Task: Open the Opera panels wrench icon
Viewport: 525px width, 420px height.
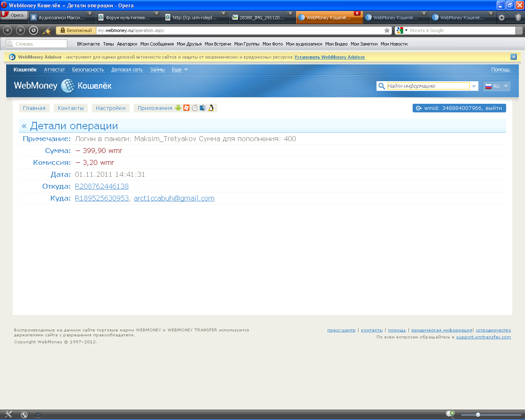Action: coord(9,415)
